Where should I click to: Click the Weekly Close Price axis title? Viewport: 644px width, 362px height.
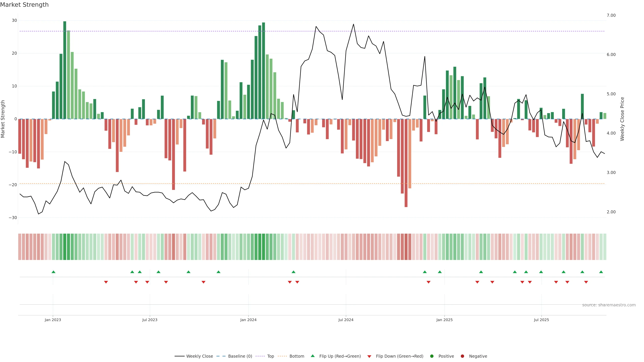pyautogui.click(x=622, y=119)
